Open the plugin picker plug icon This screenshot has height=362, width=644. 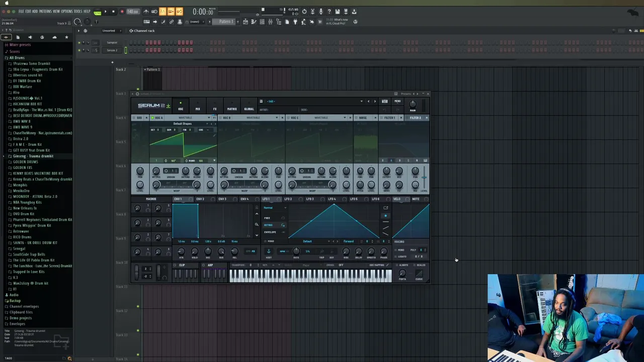[x=295, y=22]
